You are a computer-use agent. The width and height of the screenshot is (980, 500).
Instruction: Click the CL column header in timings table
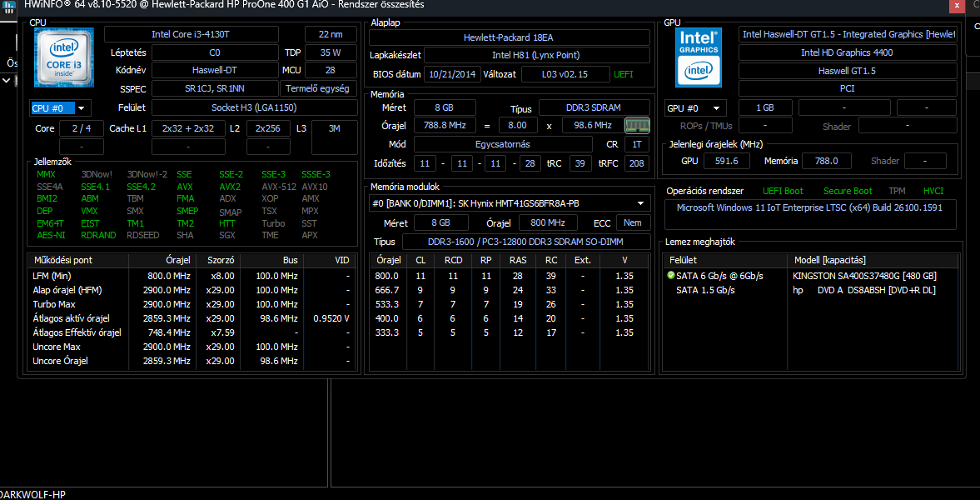pyautogui.click(x=420, y=260)
